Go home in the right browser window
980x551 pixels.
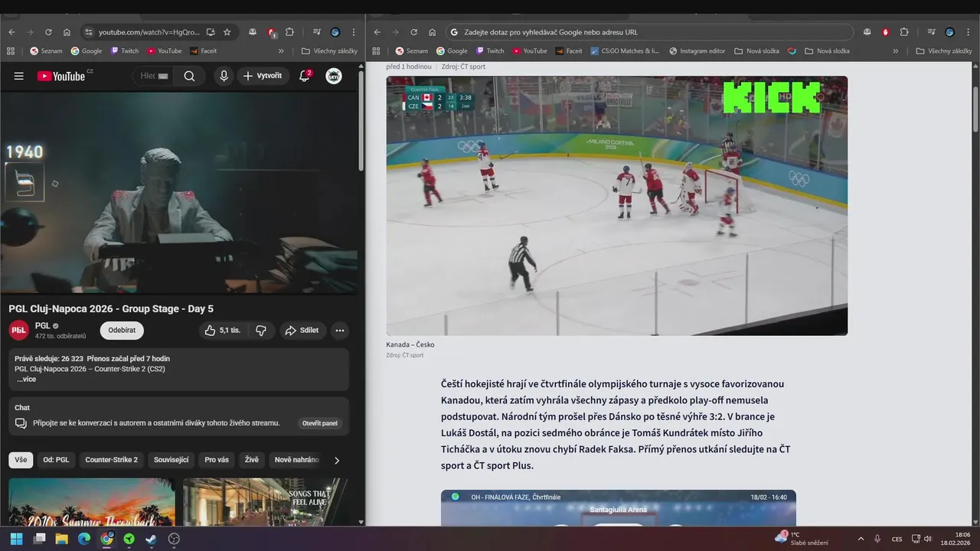pyautogui.click(x=433, y=32)
